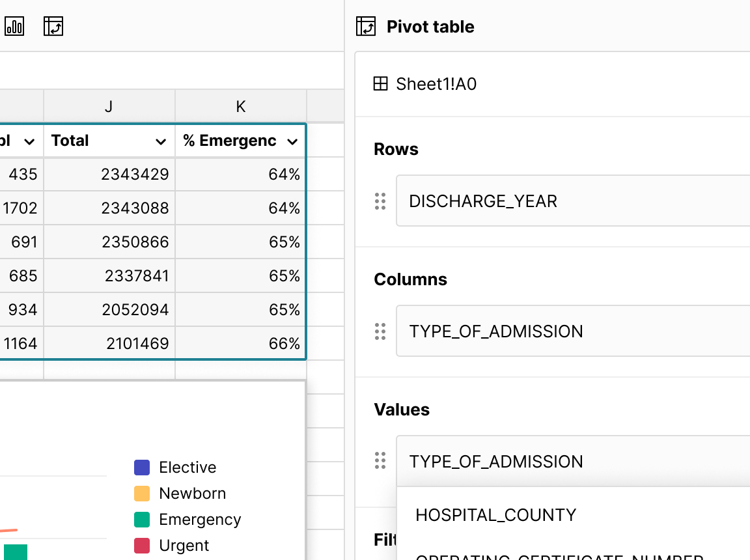Image resolution: width=750 pixels, height=560 pixels.
Task: Click the bar chart icon in toolbar
Action: (14, 27)
